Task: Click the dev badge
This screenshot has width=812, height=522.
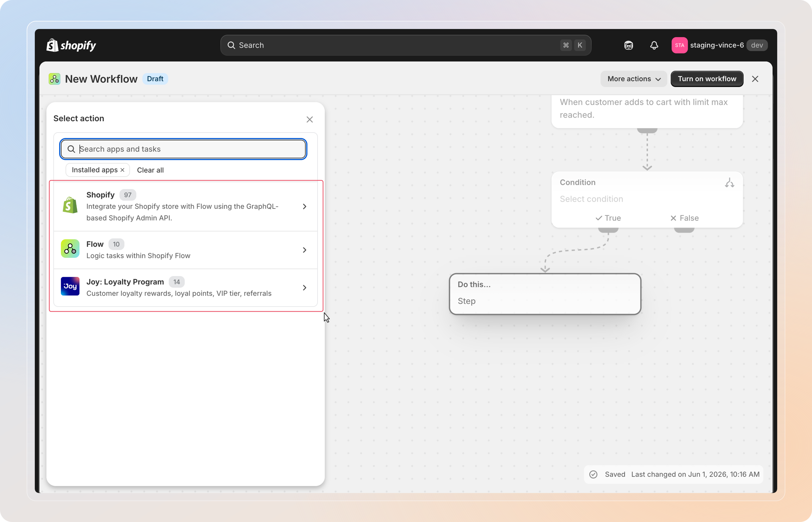Action: click(x=757, y=45)
